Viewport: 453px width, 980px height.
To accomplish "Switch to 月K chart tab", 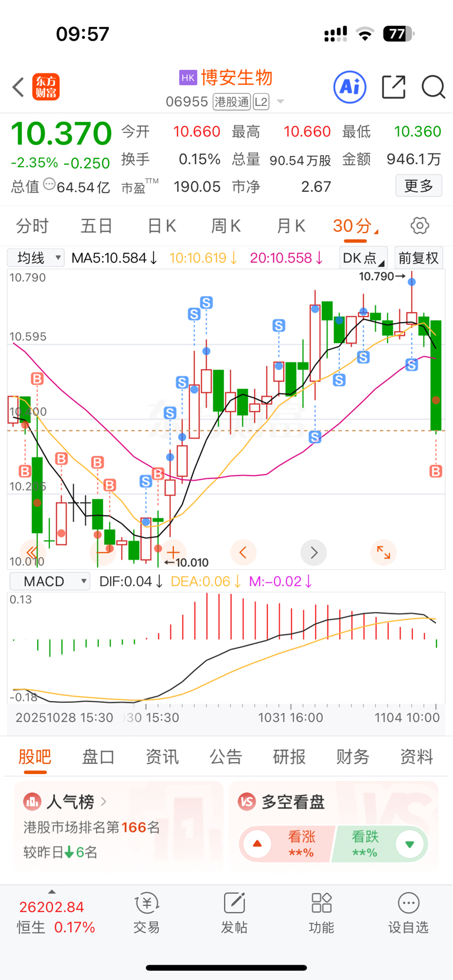I will (291, 225).
